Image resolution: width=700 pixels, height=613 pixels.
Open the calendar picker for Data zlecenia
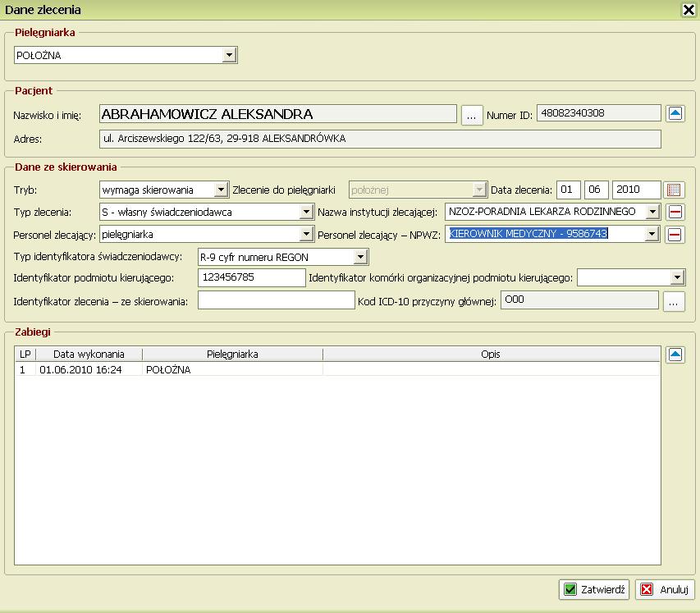[x=674, y=190]
